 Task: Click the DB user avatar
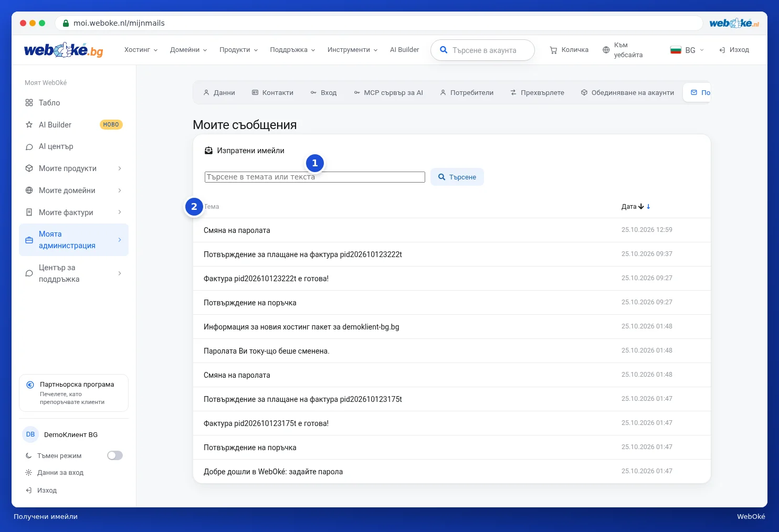pyautogui.click(x=30, y=434)
